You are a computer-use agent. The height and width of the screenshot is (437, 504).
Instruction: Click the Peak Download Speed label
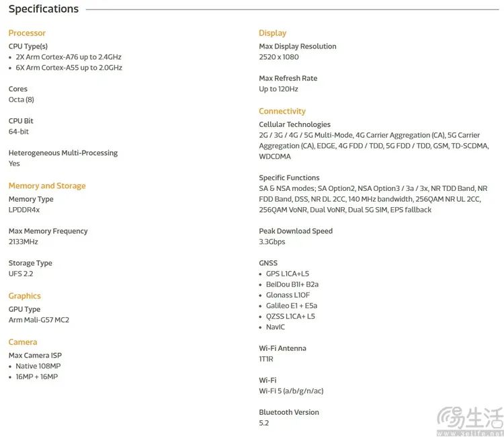(x=296, y=231)
